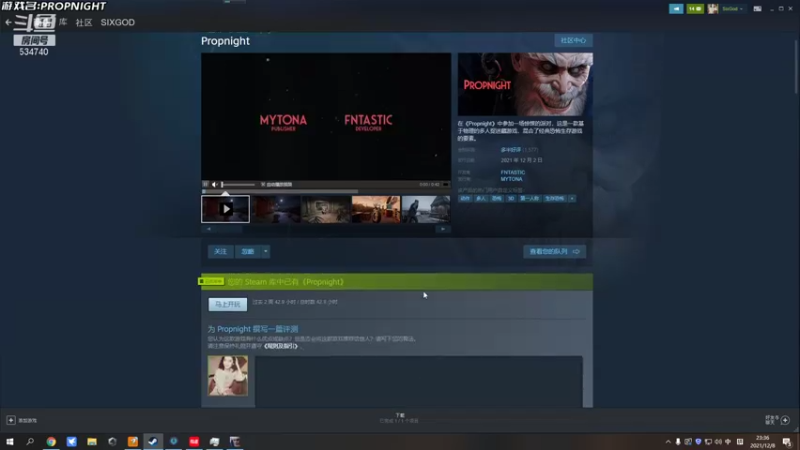800x450 pixels.
Task: Show hidden system tray icons chevron
Action: coord(668,442)
